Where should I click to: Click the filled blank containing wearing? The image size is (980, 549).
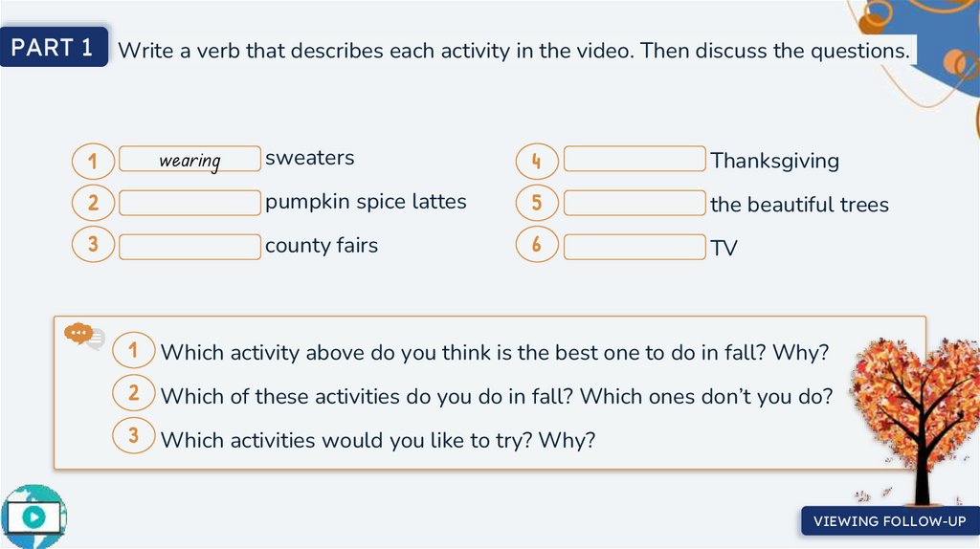pyautogui.click(x=189, y=159)
